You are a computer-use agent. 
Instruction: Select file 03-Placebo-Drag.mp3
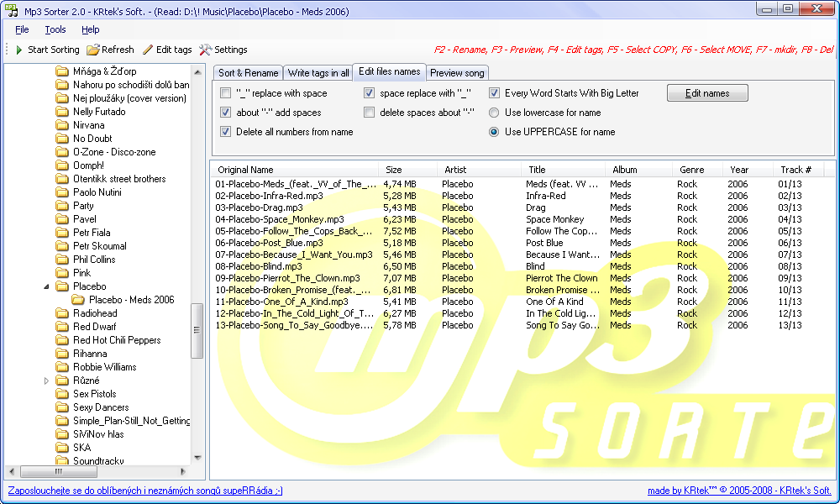(x=259, y=207)
